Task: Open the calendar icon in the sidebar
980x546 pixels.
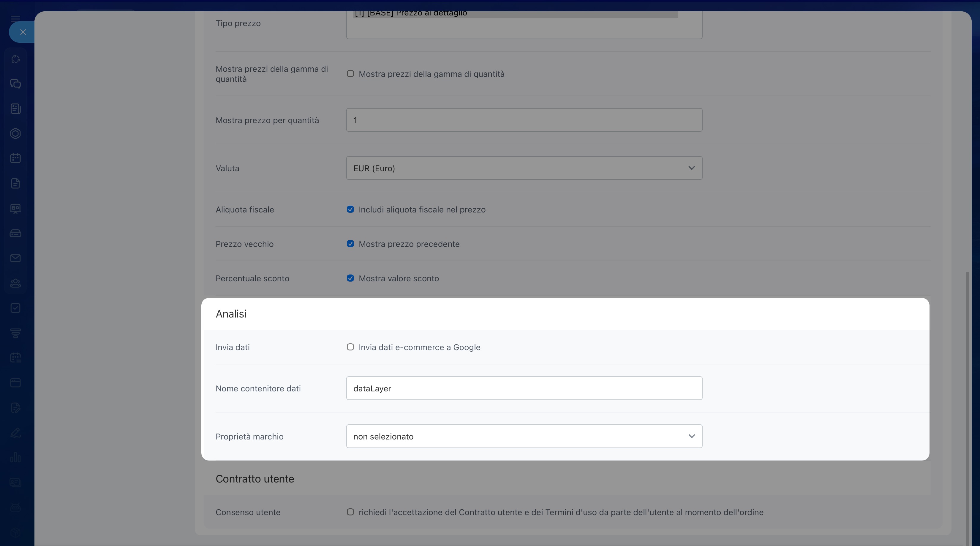Action: (16, 158)
